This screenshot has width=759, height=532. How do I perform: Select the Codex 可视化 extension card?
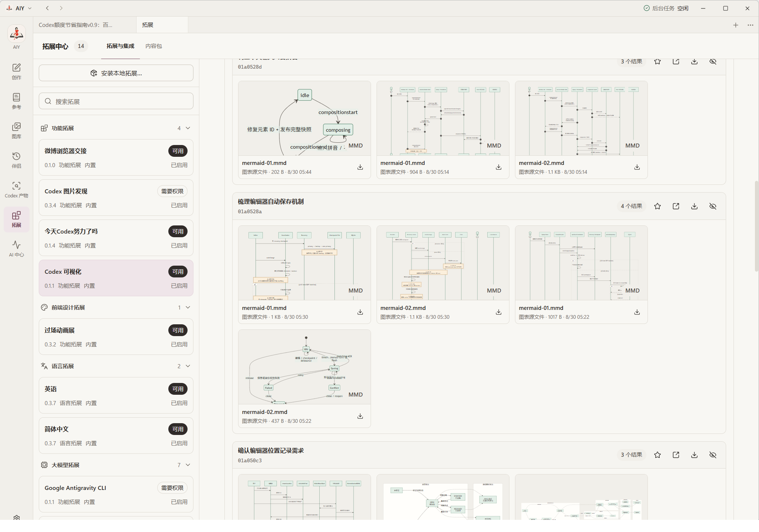(x=116, y=278)
